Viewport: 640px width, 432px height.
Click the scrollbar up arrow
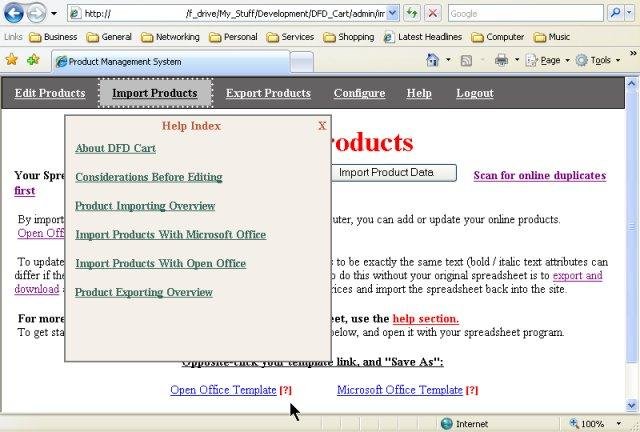point(631,83)
